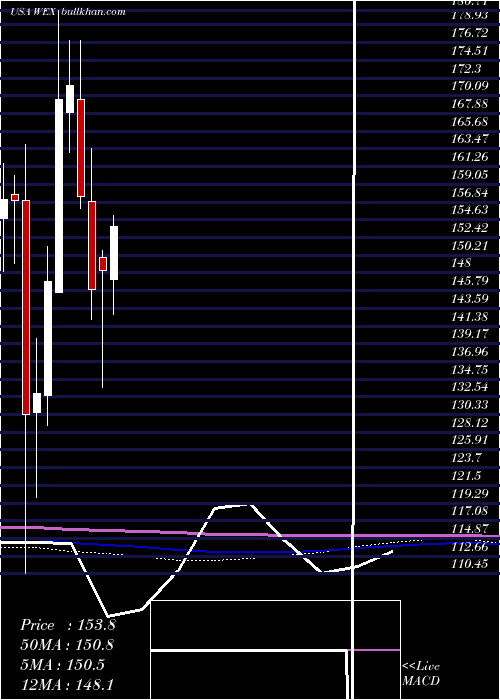500x700 pixels.
Task: Click the 134.75 axis value
Action: point(469,369)
